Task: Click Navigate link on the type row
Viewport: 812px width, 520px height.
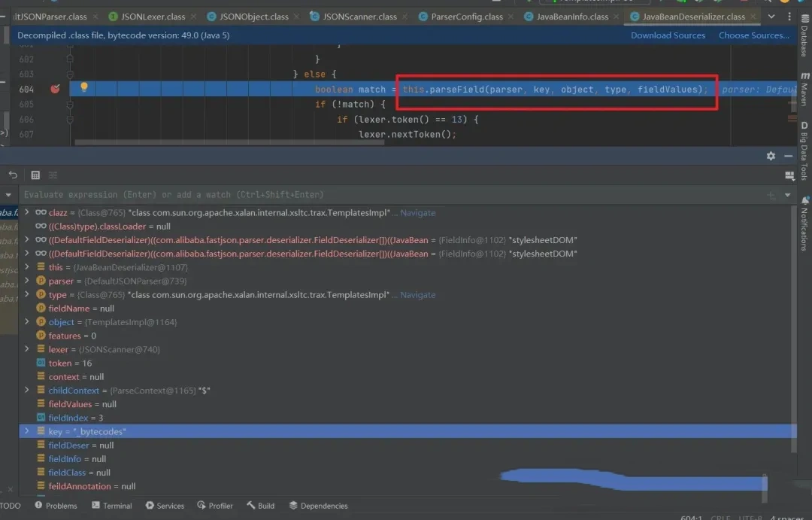Action: (417, 294)
